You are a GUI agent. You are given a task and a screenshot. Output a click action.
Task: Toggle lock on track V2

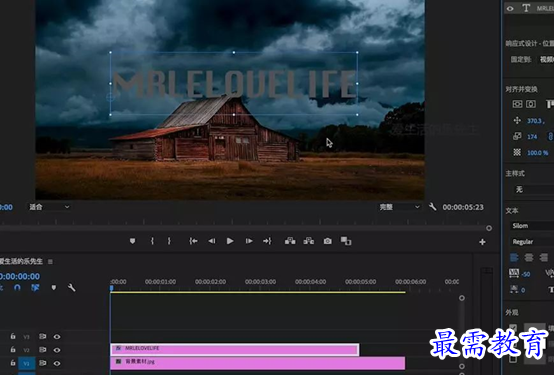(x=13, y=350)
